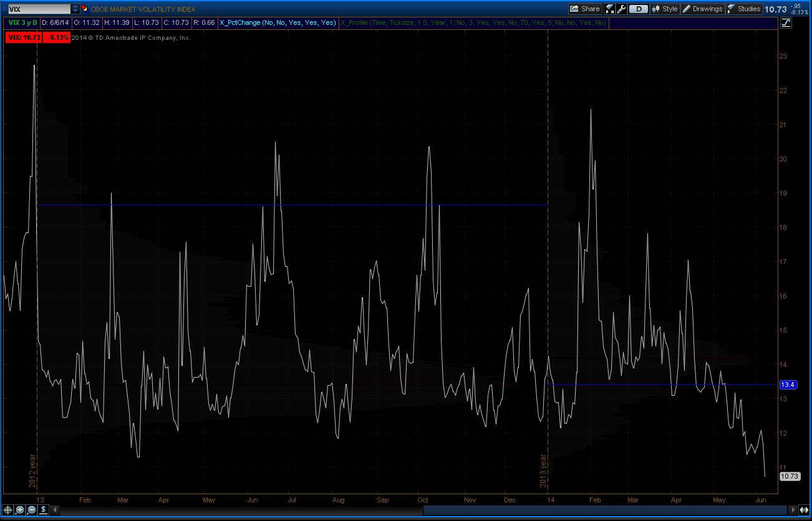Viewport: 812px width, 521px height.
Task: Click the 2013 year vertical marker label
Action: 543,472
